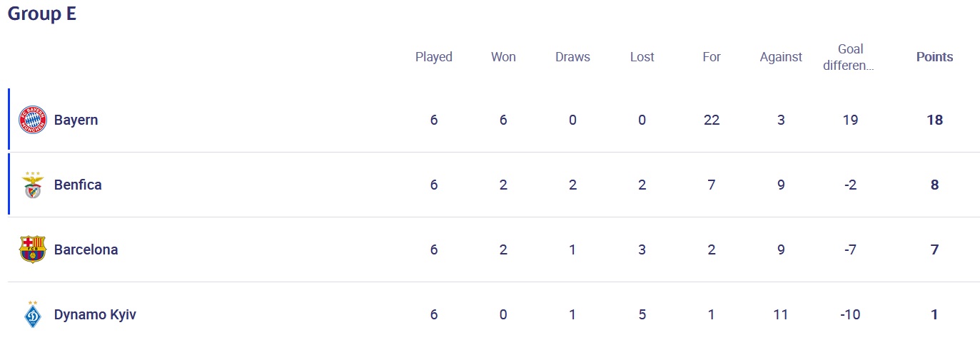Click the For column header
Viewport: 980px width, 340px height.
click(712, 57)
